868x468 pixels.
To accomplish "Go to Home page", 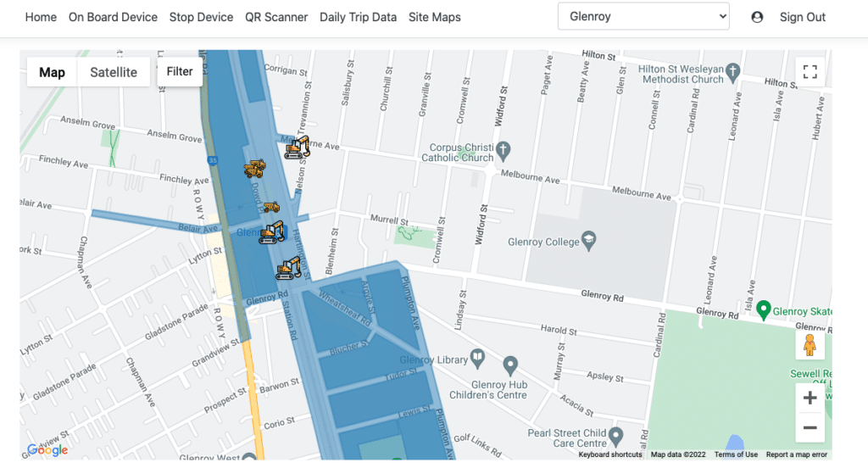I will (x=41, y=17).
